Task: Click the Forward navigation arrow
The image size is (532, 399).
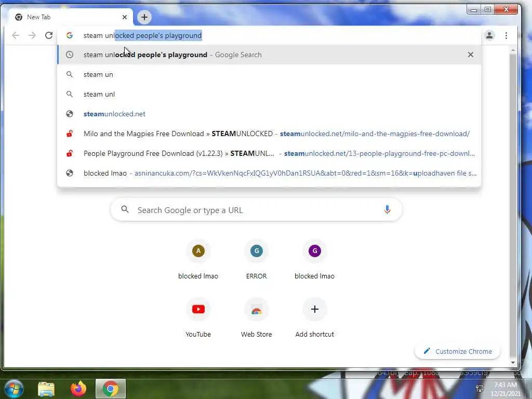Action: click(32, 35)
